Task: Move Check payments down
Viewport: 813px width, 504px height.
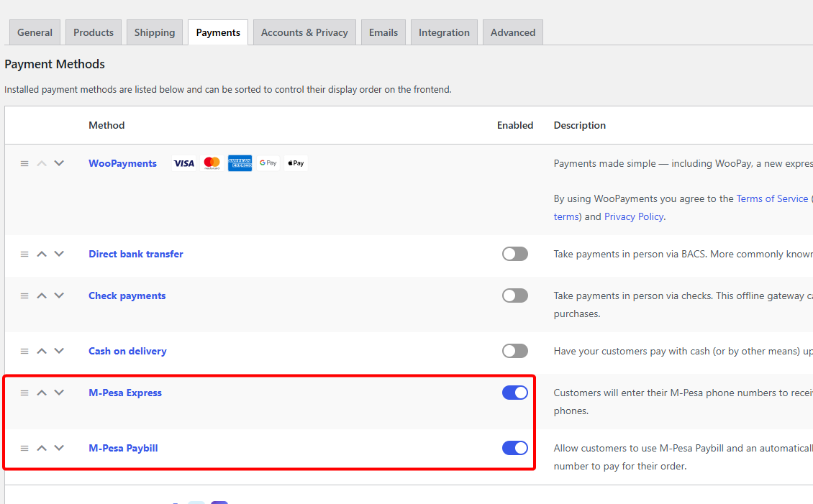Action: coord(59,295)
